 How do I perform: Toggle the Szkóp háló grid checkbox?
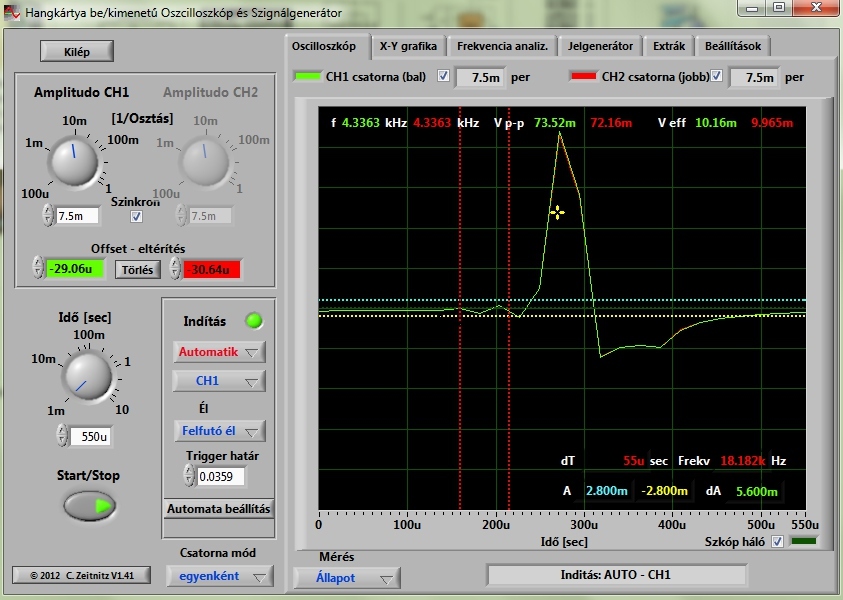[777, 541]
